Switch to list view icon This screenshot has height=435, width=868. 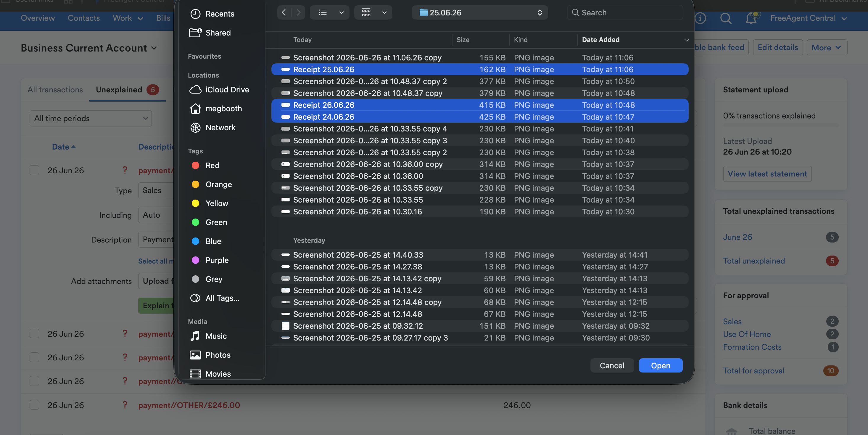point(323,12)
